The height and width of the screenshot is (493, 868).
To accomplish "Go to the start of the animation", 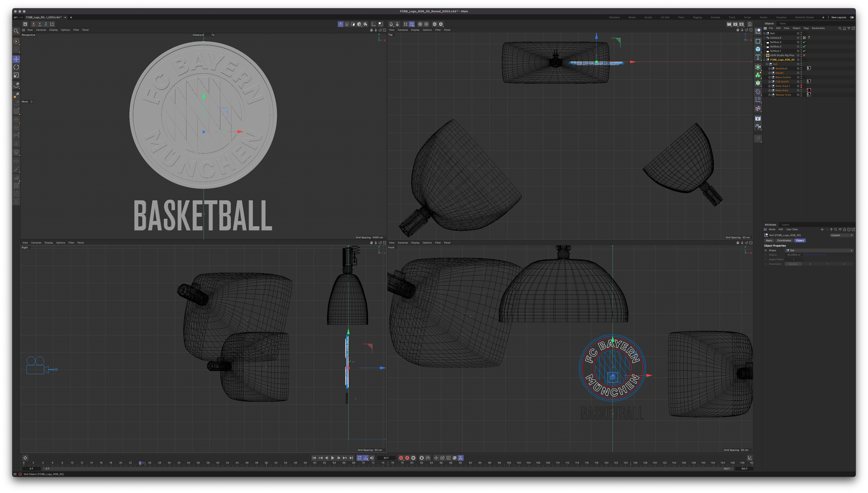I will tap(314, 458).
